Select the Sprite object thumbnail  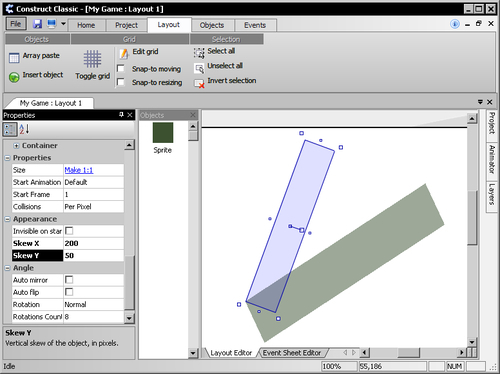click(163, 133)
